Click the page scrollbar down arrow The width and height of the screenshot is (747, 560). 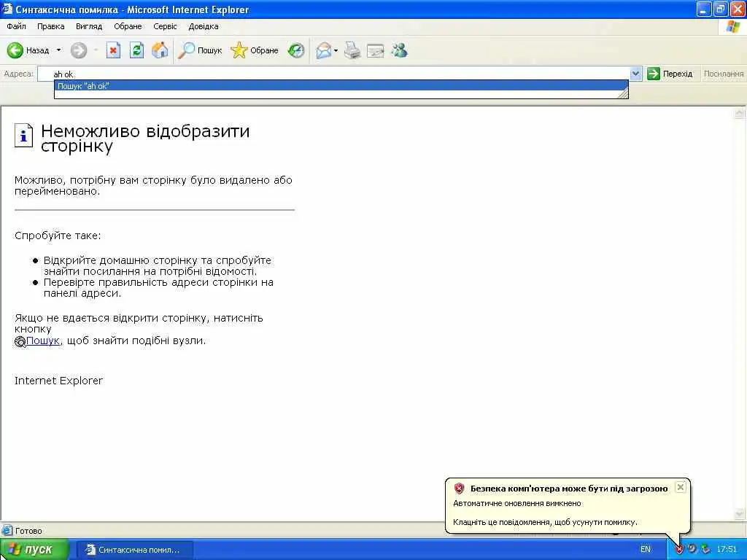pyautogui.click(x=740, y=514)
